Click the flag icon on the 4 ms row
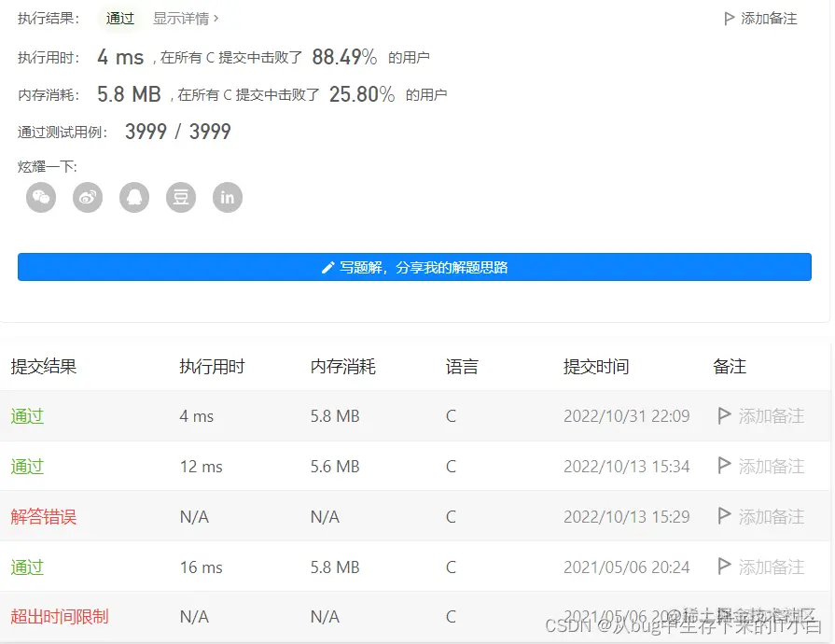This screenshot has height=644, width=835. (724, 416)
